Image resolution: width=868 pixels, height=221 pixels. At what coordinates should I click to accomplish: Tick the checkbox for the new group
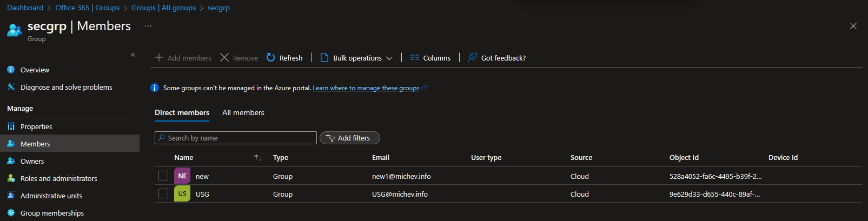tap(163, 176)
